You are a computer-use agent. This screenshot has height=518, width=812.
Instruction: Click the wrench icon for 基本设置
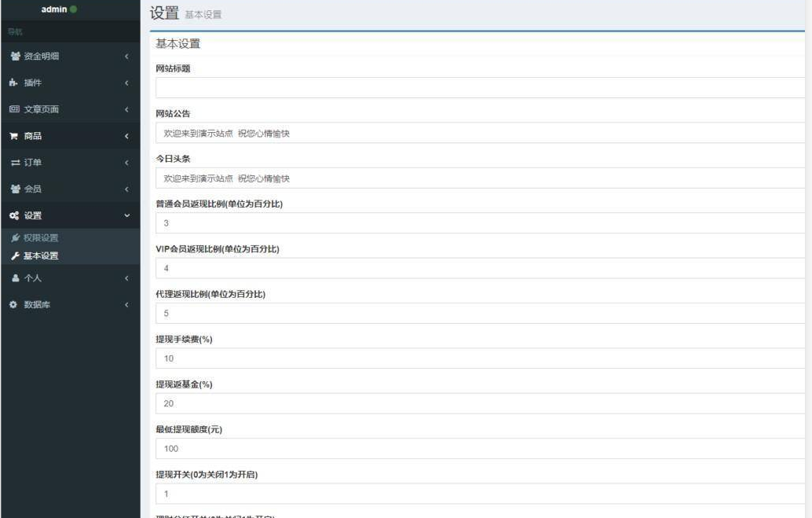[x=15, y=255]
